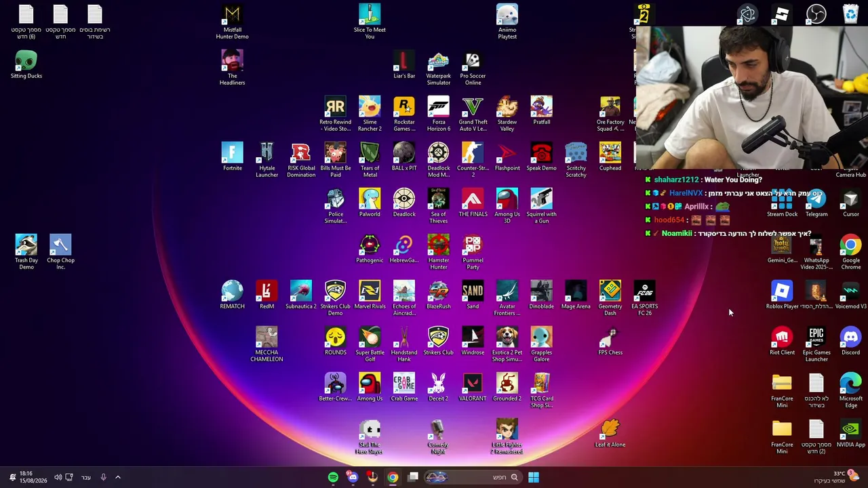
Task: Launch VALORANT from the desktop
Action: [473, 388]
